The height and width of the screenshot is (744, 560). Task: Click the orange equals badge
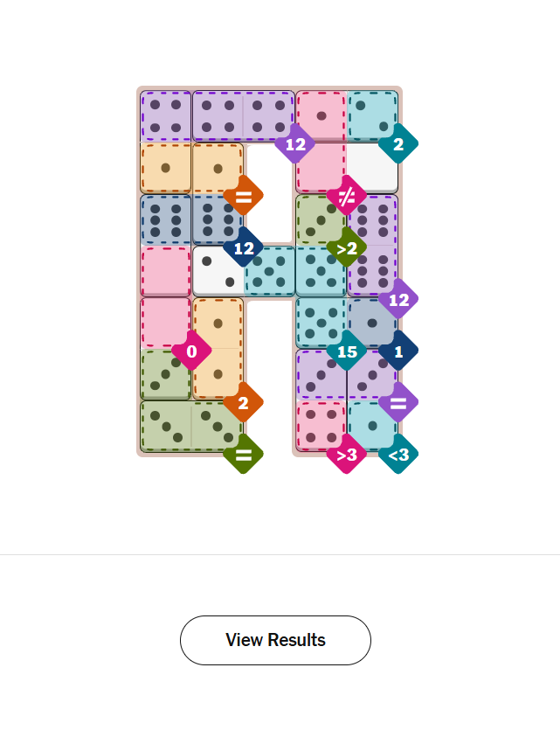[x=244, y=196]
